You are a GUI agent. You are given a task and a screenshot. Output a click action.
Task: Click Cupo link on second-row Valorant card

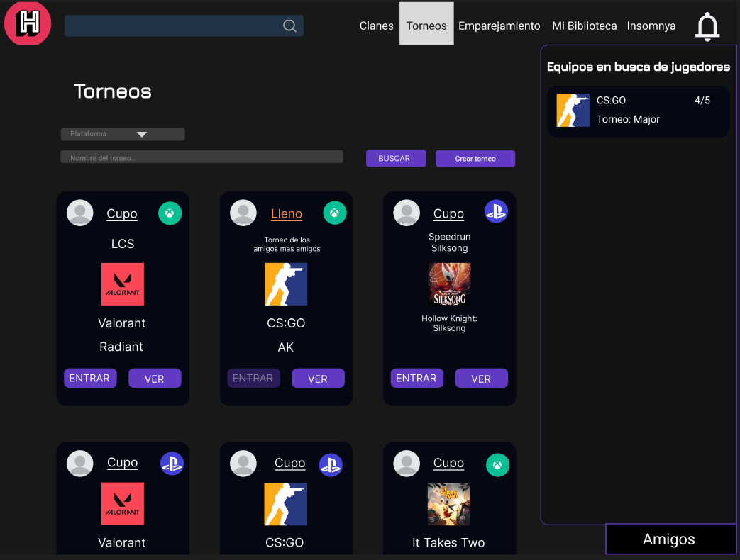coord(122,462)
